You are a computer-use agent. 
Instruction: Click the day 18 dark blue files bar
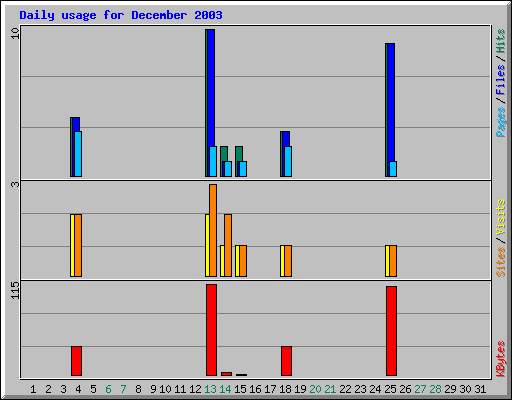pos(286,139)
